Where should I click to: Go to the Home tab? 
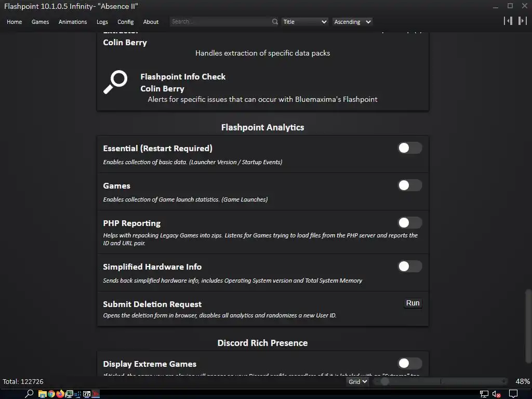pos(14,22)
